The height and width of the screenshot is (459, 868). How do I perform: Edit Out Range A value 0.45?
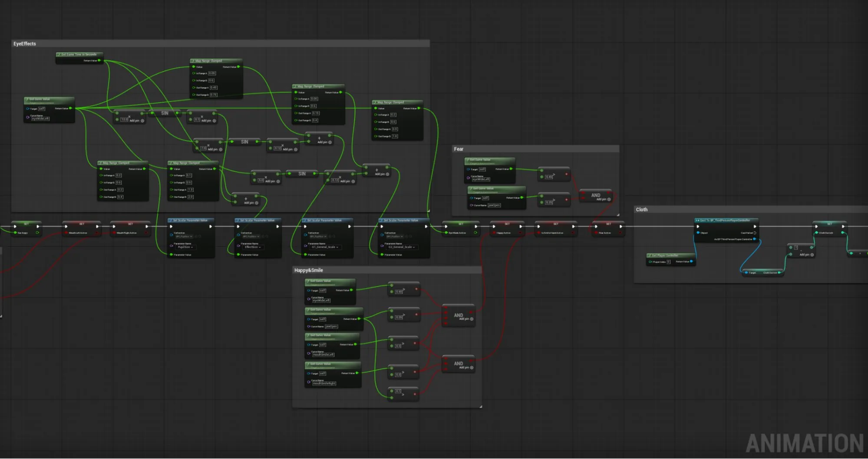coord(214,88)
